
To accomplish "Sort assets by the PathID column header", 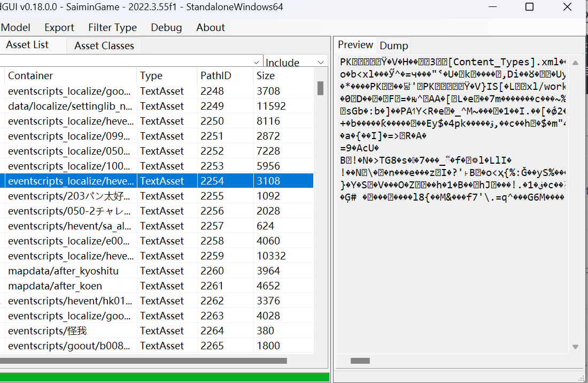I will tap(216, 76).
